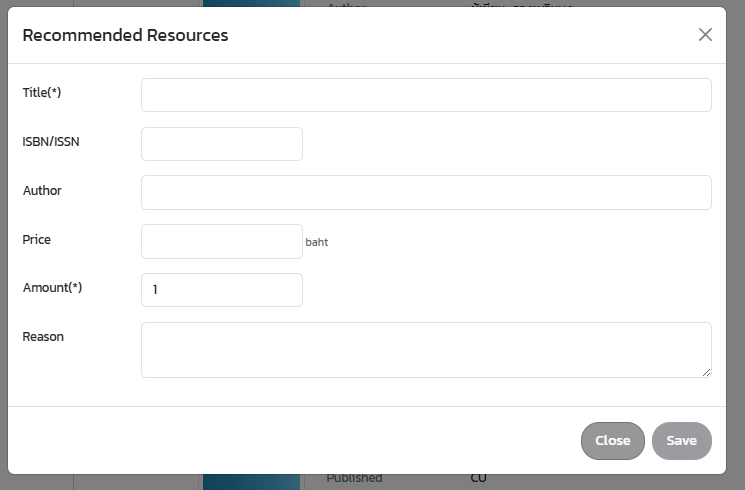745x490 pixels.
Task: Focus the ISBN/ISSN text box
Action: 222,144
